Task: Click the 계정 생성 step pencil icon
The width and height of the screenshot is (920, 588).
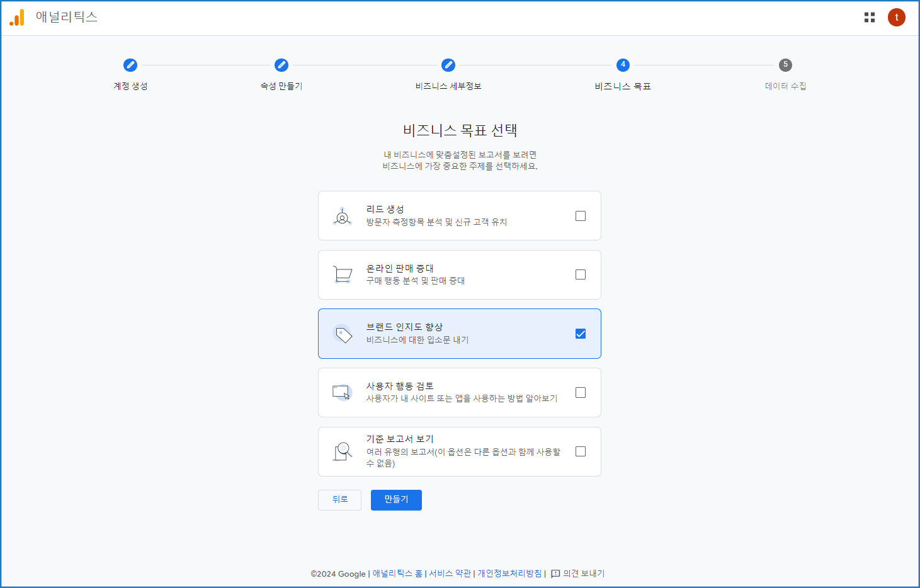Action: point(130,65)
